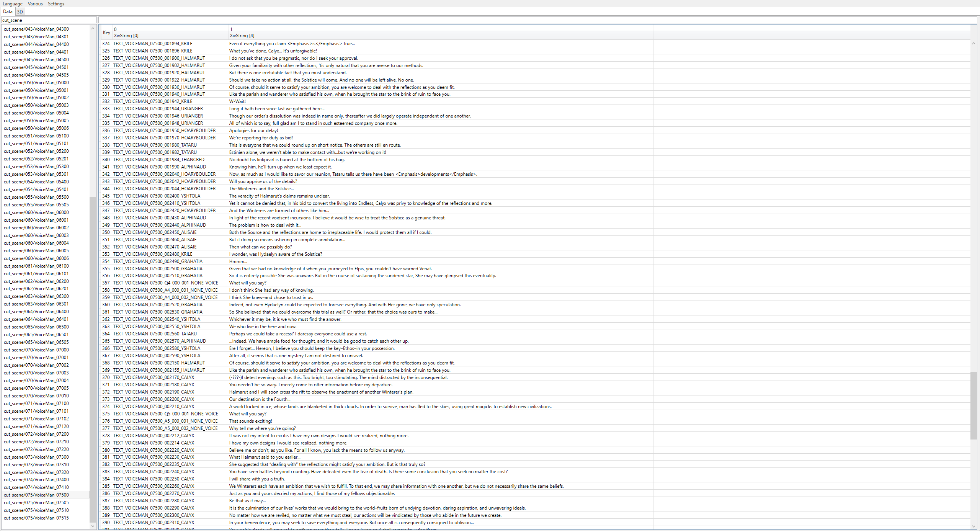Click data table scrollbar up arrow
Screen dimensions: 980x531
click(x=973, y=44)
